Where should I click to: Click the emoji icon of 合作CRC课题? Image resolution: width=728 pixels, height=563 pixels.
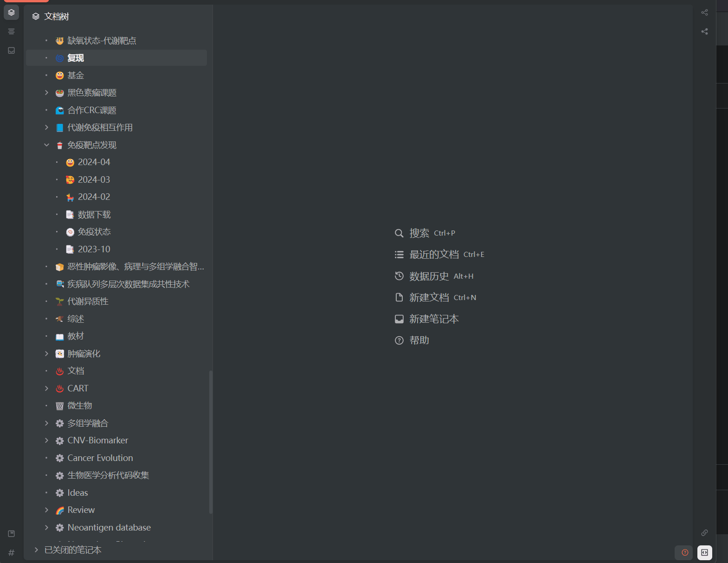(59, 110)
